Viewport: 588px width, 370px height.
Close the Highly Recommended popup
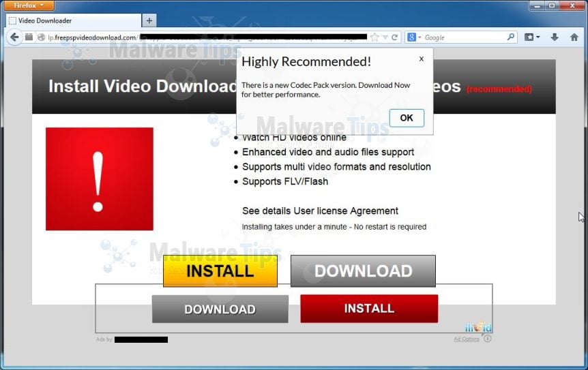click(422, 59)
